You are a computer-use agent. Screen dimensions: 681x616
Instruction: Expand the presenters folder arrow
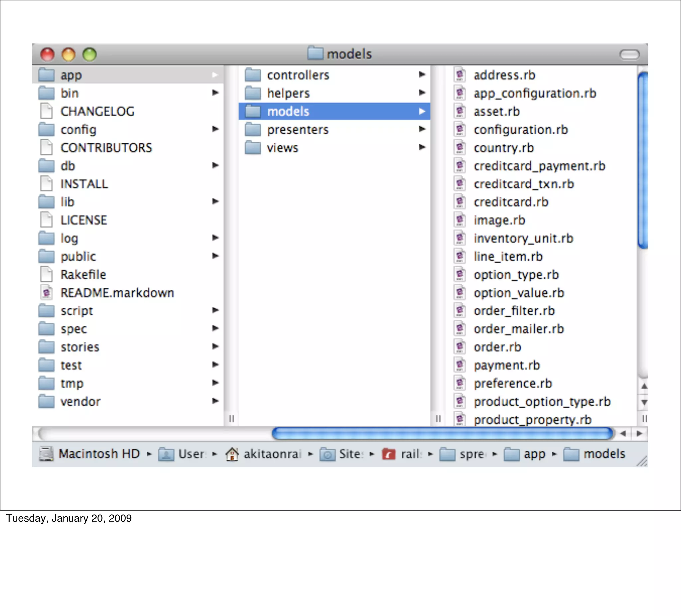[x=422, y=129]
